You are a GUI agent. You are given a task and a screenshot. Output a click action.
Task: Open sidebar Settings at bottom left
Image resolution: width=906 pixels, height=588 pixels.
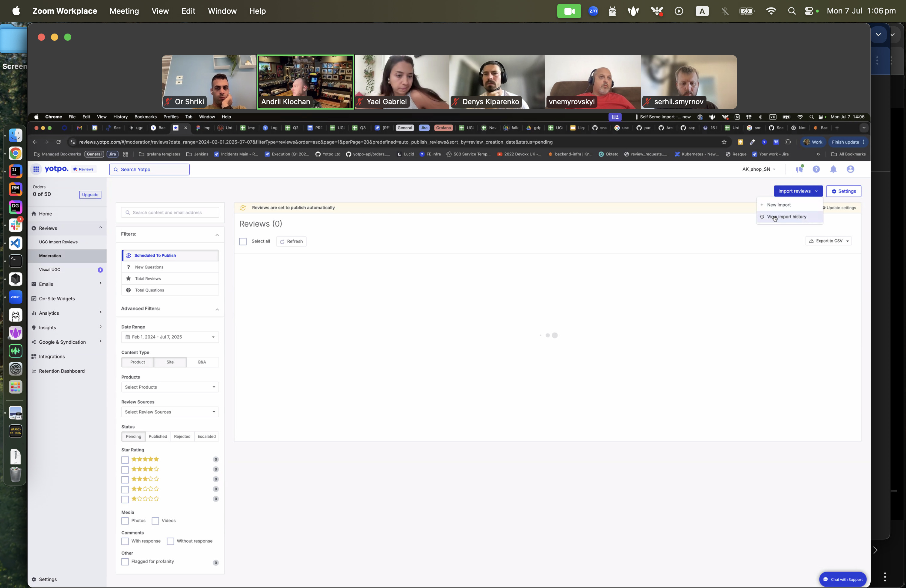pos(44,579)
